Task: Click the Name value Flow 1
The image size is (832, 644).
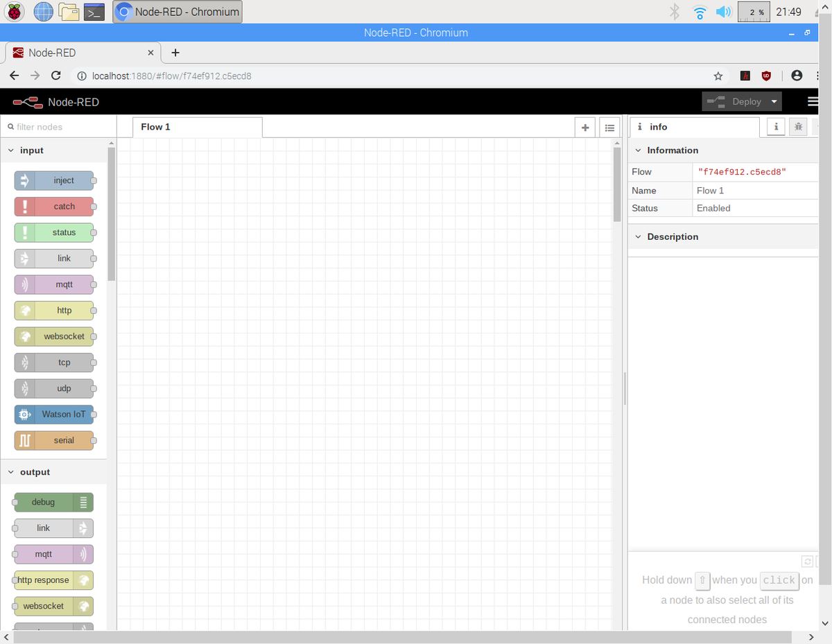Action: [710, 191]
